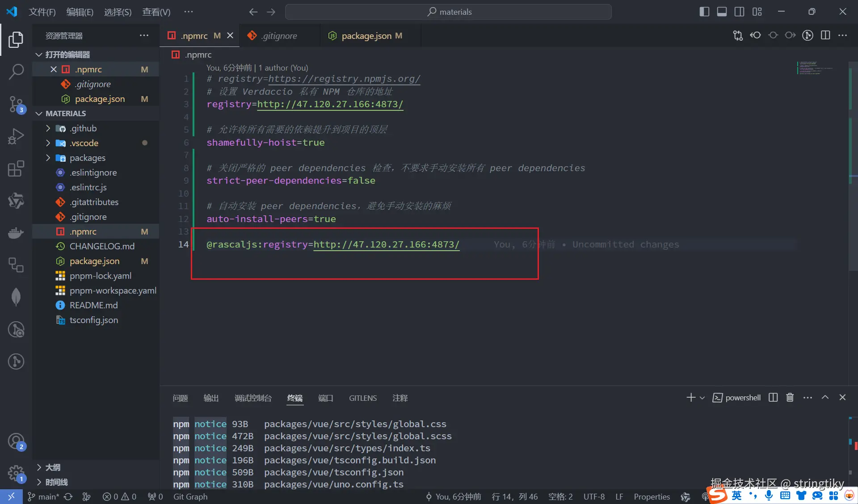Switch to the 输出 panel tab
Screen dimensions: 858x504
coord(211,398)
